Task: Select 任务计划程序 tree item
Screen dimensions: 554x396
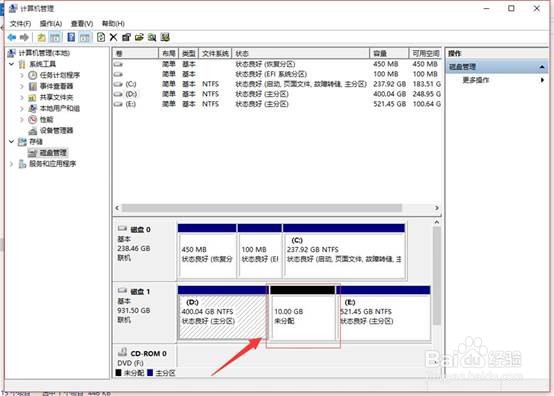Action: tap(60, 75)
